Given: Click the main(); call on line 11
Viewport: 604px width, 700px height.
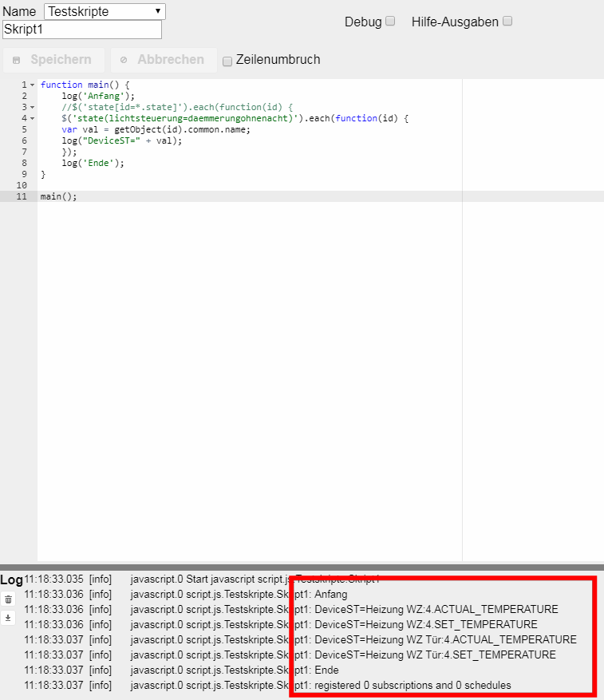Looking at the screenshot, I should pyautogui.click(x=58, y=196).
